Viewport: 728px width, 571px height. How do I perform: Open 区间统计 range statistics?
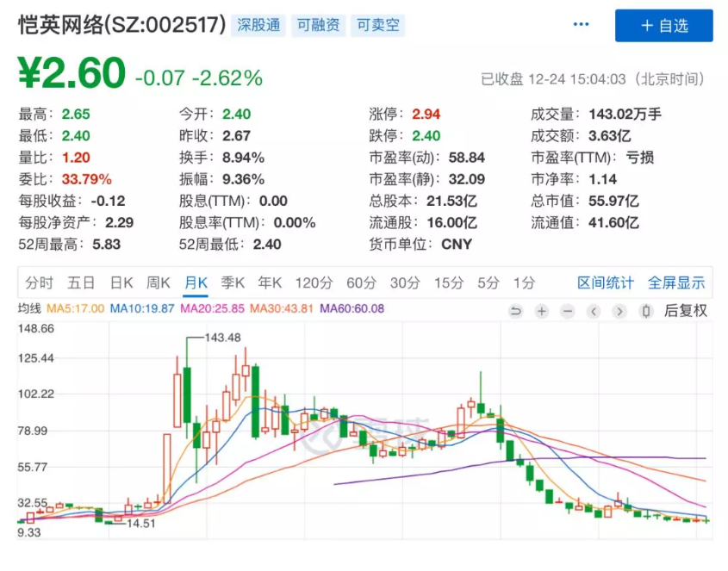tap(606, 282)
